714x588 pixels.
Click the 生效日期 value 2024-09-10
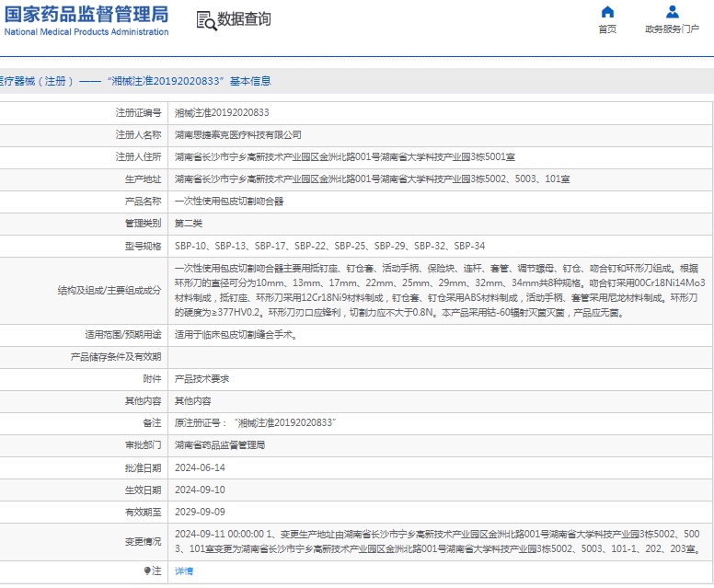tap(200, 490)
